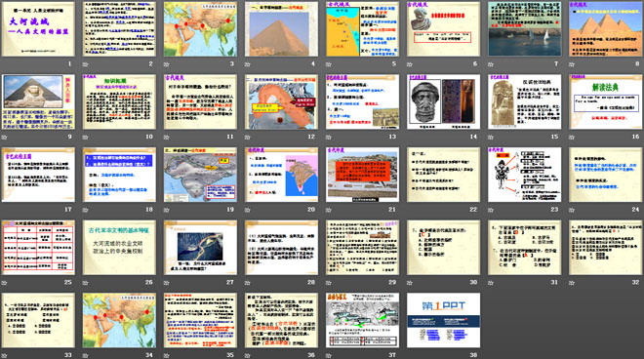Select slide 14 with Hammurabi head sculpture
This screenshot has height=359, width=644.
click(x=444, y=101)
